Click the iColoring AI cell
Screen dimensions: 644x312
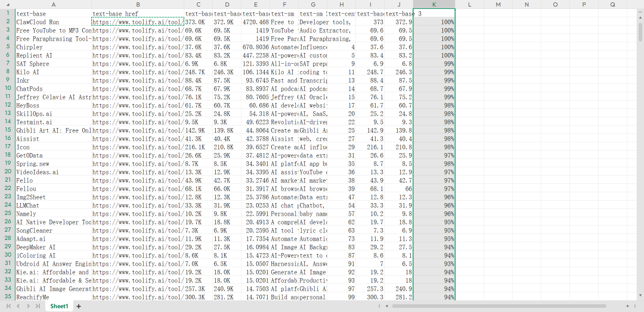tap(53, 255)
